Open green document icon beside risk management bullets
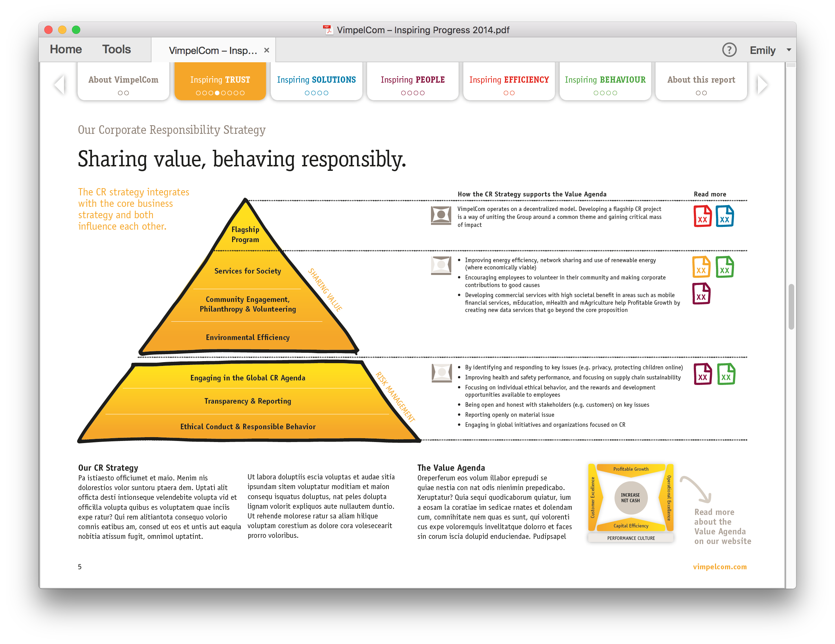The width and height of the screenshot is (835, 644). (x=726, y=374)
